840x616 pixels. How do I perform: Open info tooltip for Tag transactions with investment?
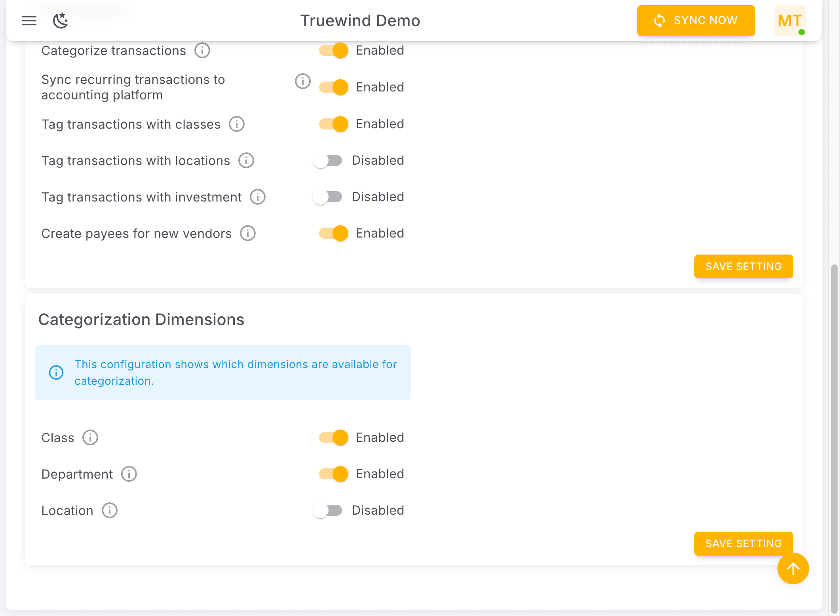(x=257, y=197)
